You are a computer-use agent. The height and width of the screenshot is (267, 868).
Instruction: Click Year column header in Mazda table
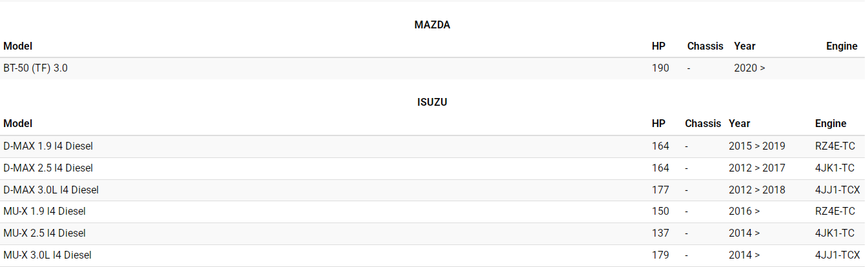[744, 46]
